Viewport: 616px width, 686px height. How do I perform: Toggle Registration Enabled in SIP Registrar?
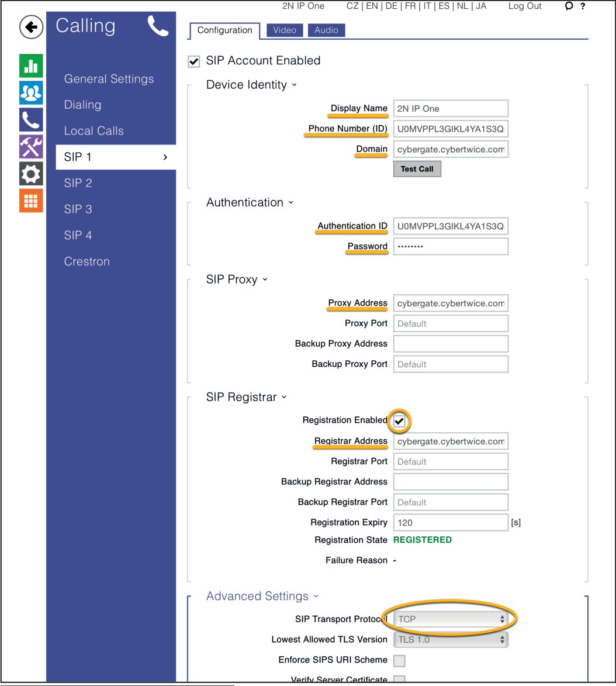(399, 420)
